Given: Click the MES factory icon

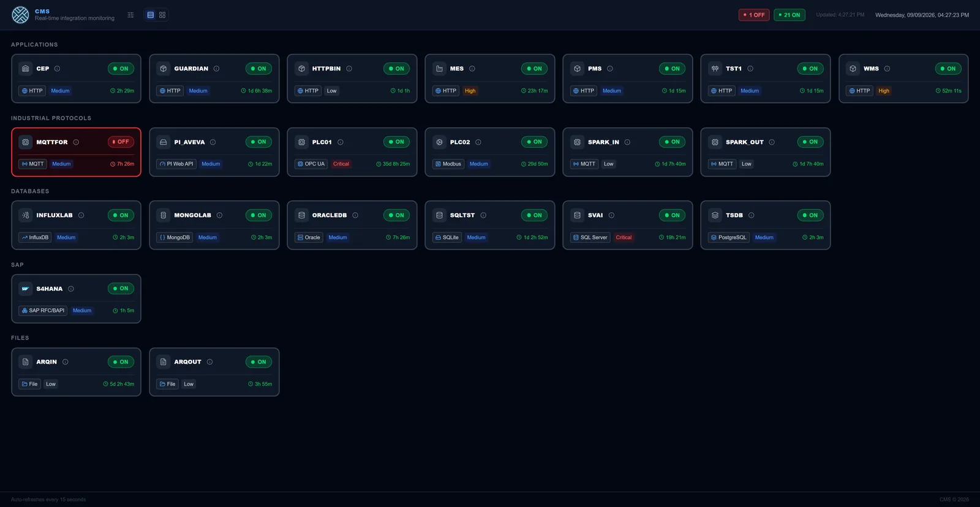Looking at the screenshot, I should coord(439,69).
